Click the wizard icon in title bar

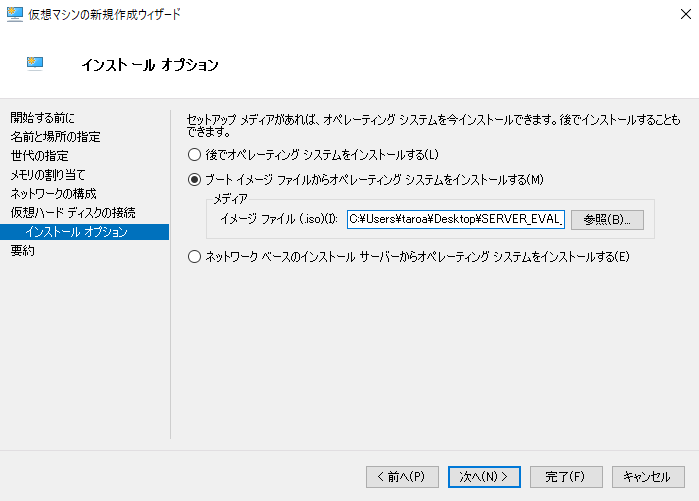click(x=15, y=14)
